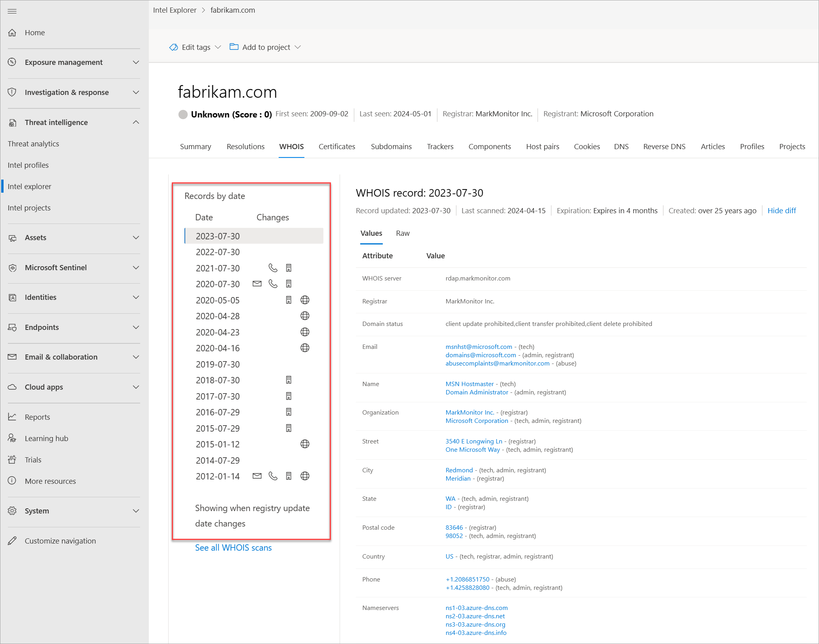The height and width of the screenshot is (644, 819).
Task: Open See all WHOIS scans link
Action: click(x=234, y=547)
